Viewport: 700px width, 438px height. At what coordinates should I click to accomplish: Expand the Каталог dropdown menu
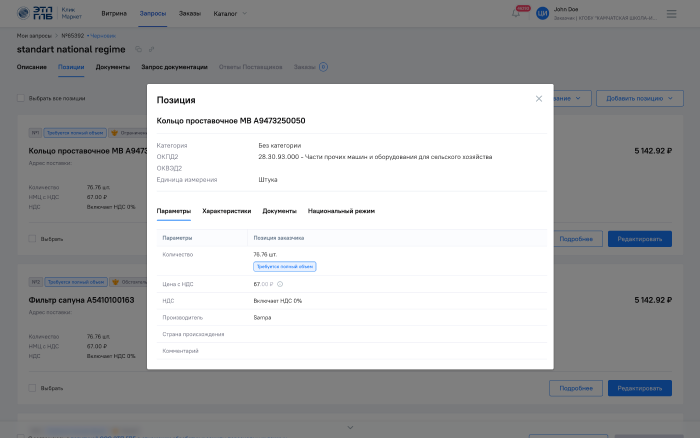pyautogui.click(x=230, y=13)
